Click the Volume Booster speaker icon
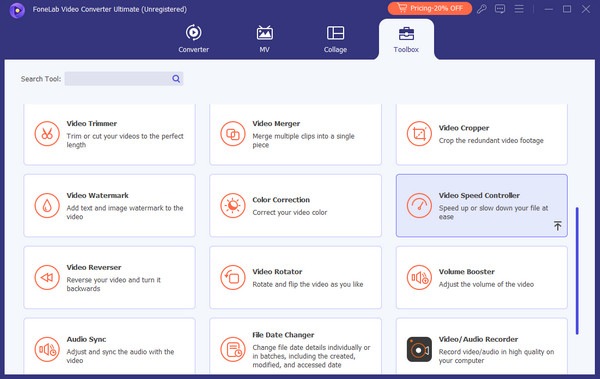Screen dimensions: 600x379 tap(419, 278)
